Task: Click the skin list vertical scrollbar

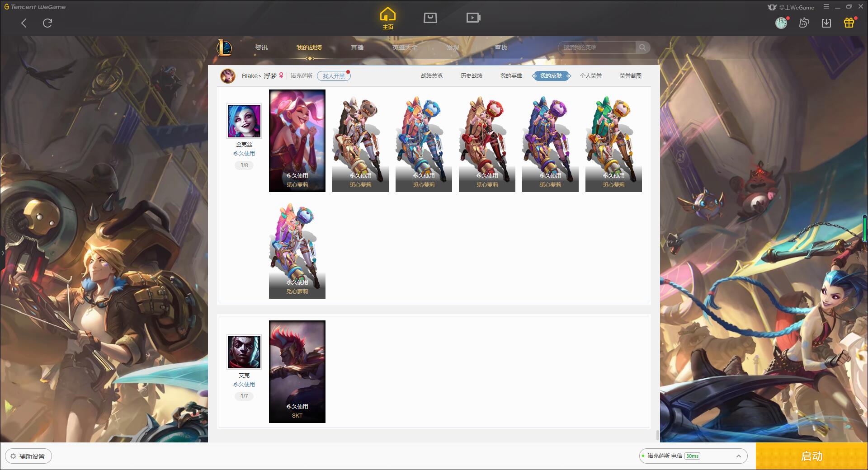Action: click(658, 435)
